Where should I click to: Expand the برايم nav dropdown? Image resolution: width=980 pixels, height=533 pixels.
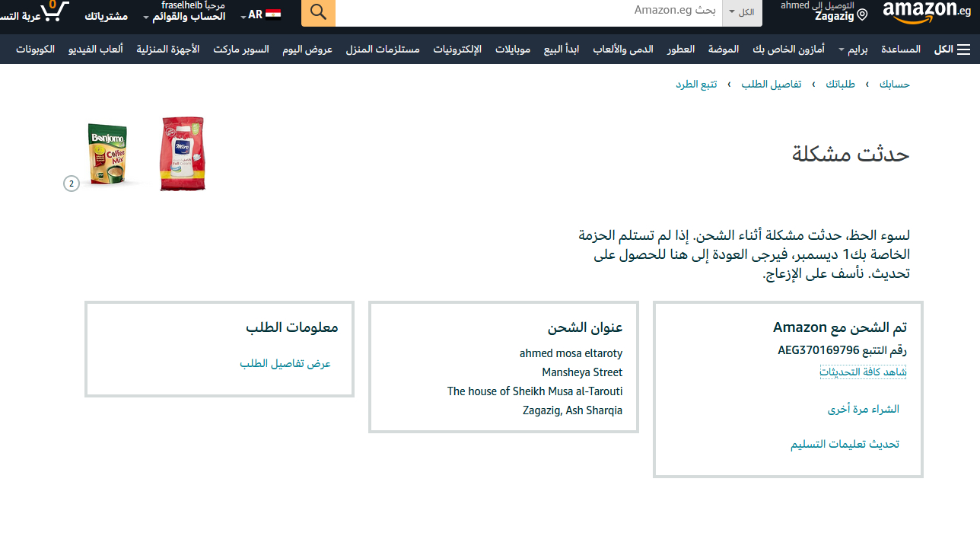click(854, 49)
